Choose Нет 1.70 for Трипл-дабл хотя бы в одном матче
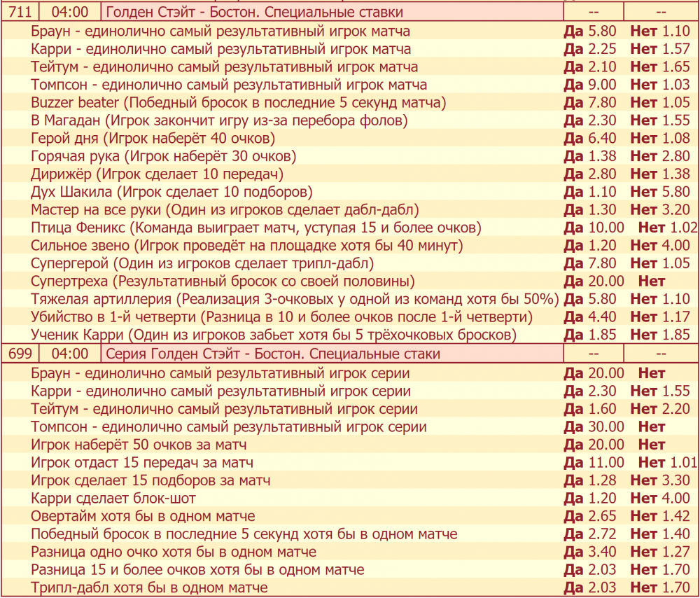The width and height of the screenshot is (700, 598). click(x=660, y=587)
